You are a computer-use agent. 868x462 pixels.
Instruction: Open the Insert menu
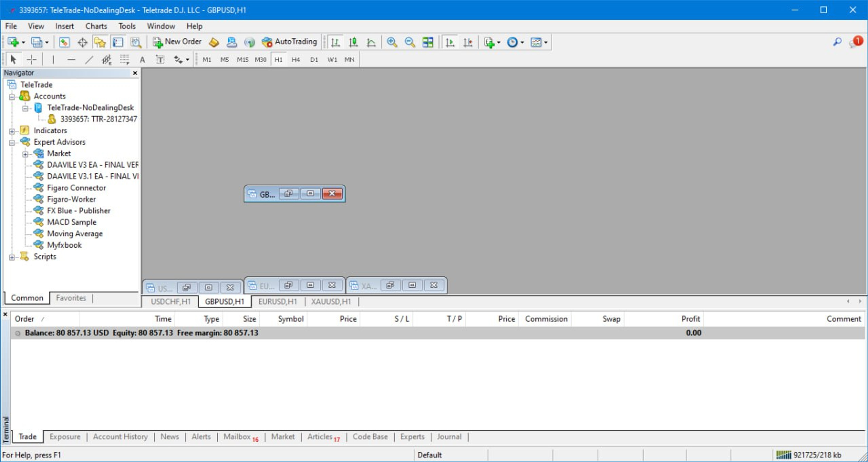pos(64,26)
